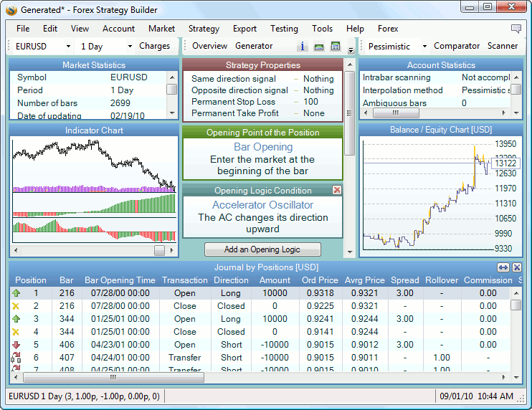The width and height of the screenshot is (532, 410).
Task: Close the Journal by Positions panel
Action: [x=516, y=267]
